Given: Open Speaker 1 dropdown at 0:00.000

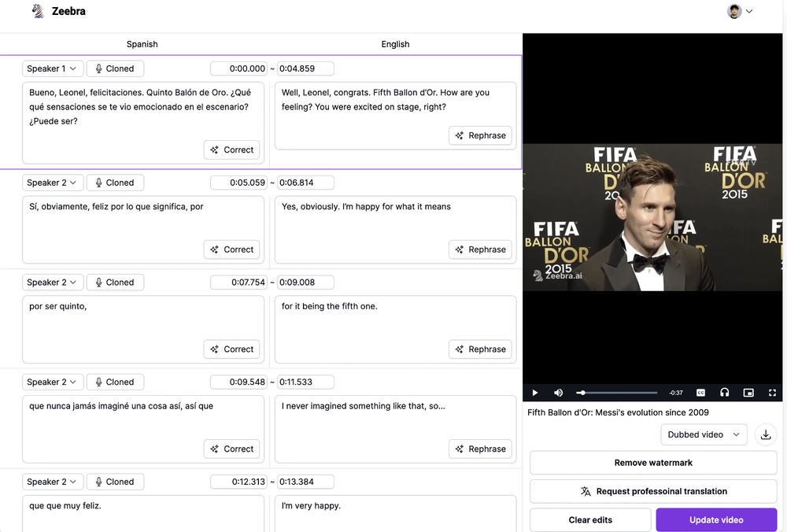Looking at the screenshot, I should coord(52,68).
